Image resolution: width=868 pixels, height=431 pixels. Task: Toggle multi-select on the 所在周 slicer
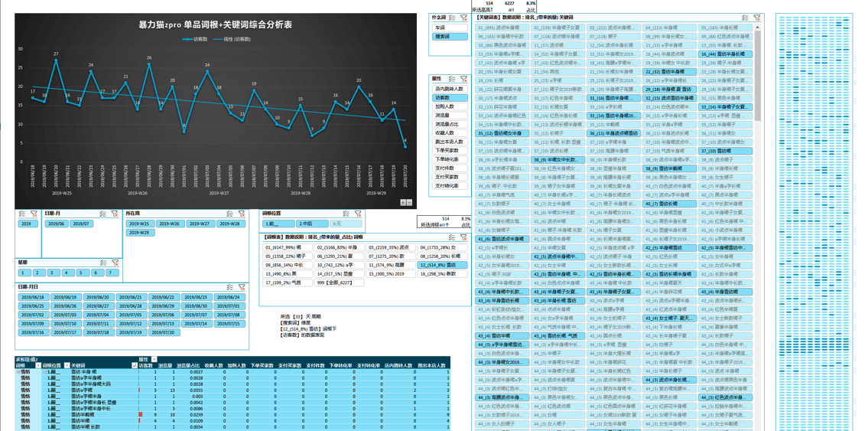(229, 214)
